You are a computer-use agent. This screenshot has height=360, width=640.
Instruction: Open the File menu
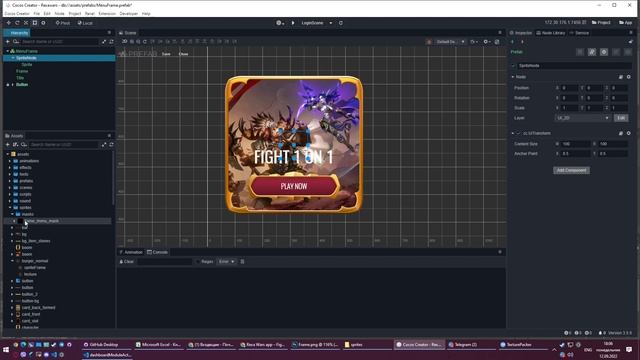click(x=37, y=13)
